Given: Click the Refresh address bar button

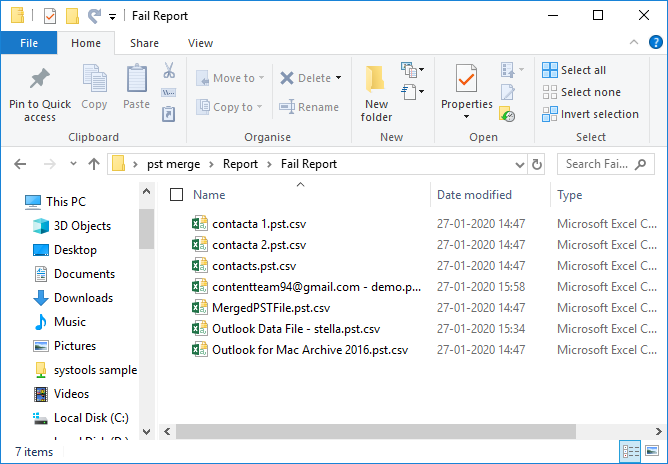Looking at the screenshot, I should click(537, 164).
